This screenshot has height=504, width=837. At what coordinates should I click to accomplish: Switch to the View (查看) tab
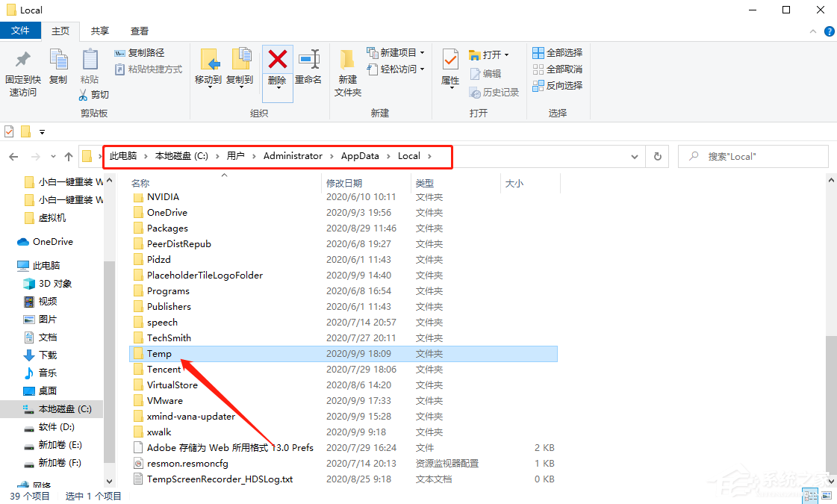[x=139, y=31]
